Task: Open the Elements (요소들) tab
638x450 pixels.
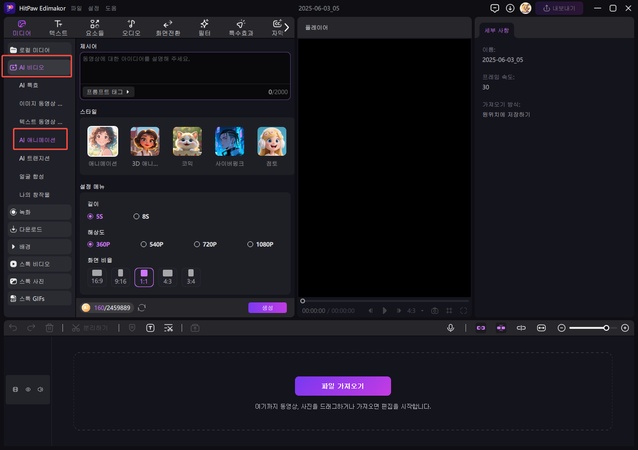Action: coord(95,28)
